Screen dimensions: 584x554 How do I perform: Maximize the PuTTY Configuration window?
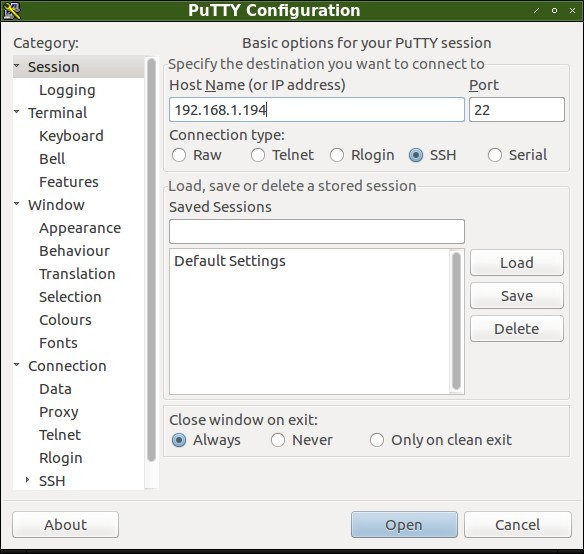coord(554,10)
